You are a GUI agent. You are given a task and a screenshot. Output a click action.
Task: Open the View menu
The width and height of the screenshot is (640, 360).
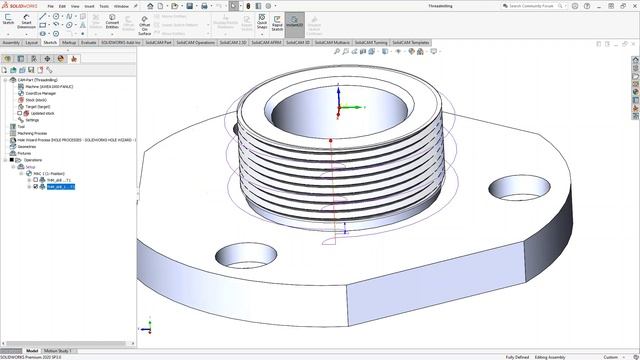point(75,6)
